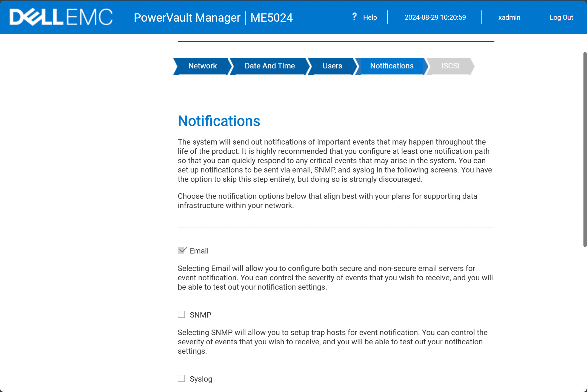Viewport: 587px width, 392px height.
Task: Select the Notifications wizard step
Action: (x=392, y=66)
